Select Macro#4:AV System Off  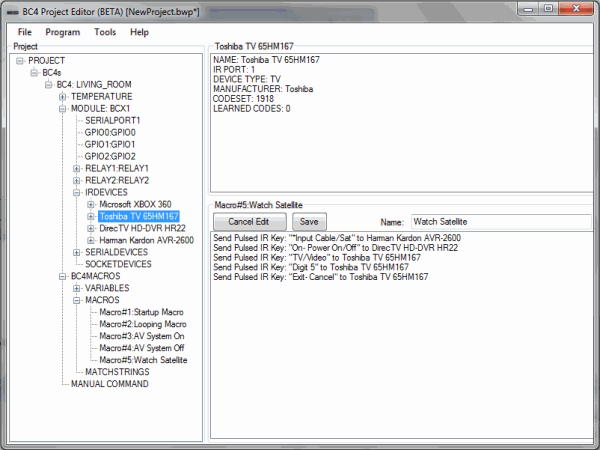[x=142, y=348]
